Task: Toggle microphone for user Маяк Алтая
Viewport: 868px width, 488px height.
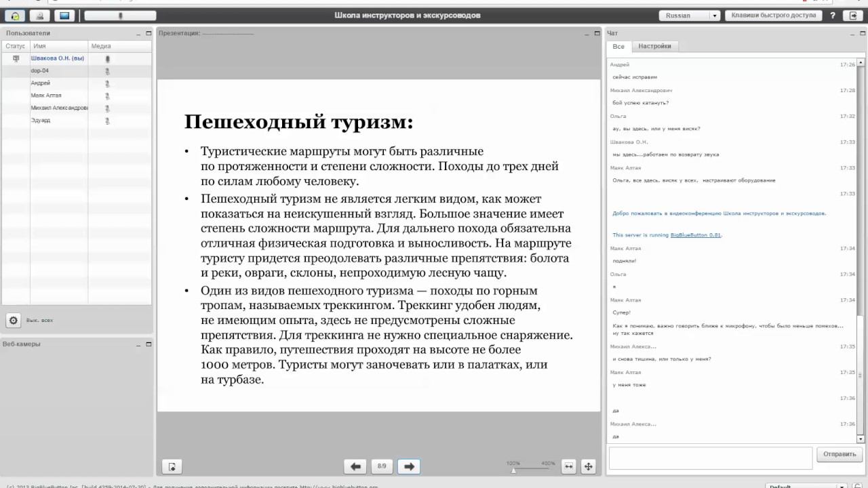Action: [x=107, y=96]
